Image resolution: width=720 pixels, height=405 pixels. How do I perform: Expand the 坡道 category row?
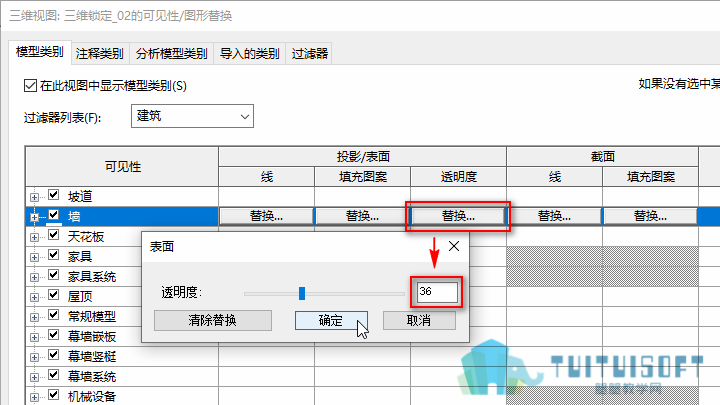34,197
